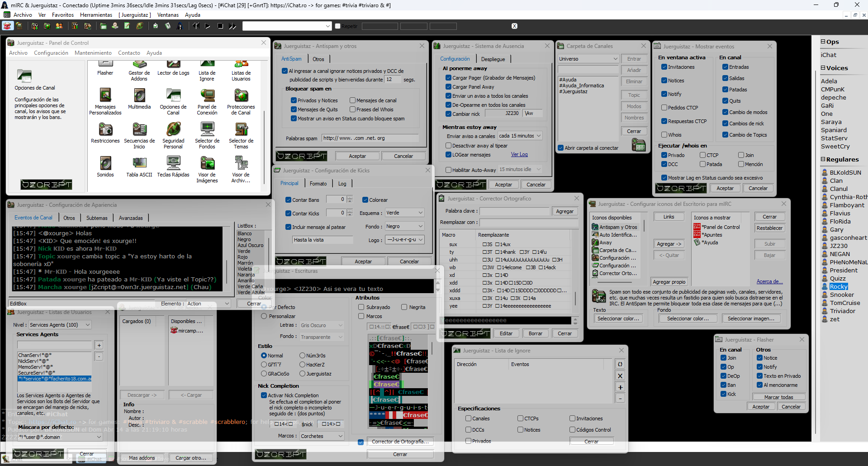Switch to Formato tab in Configuración de Kicks

click(318, 184)
